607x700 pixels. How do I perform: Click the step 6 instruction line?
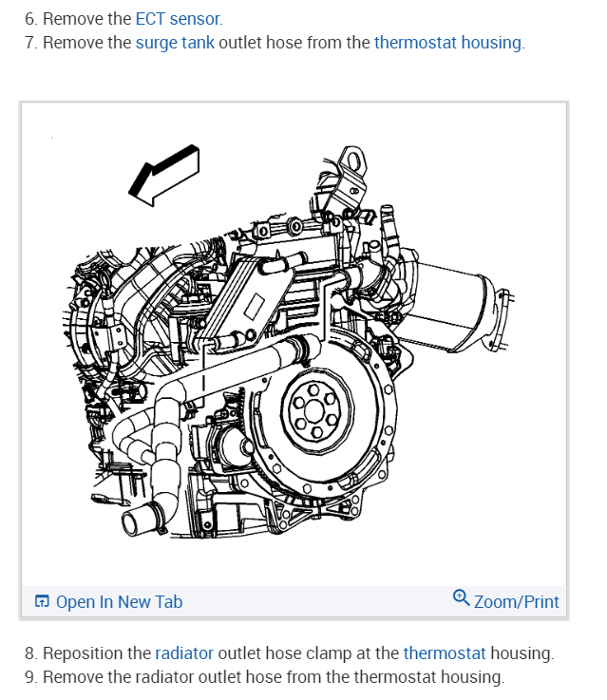coord(123,19)
